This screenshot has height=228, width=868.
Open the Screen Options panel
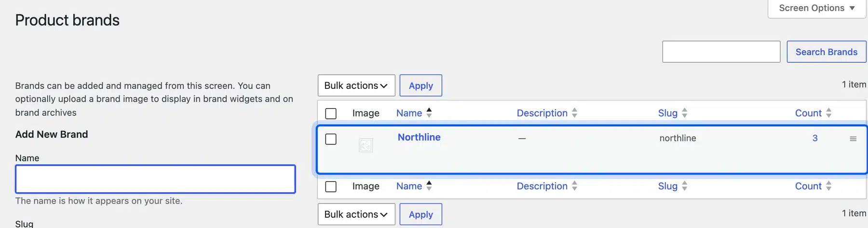pos(817,8)
